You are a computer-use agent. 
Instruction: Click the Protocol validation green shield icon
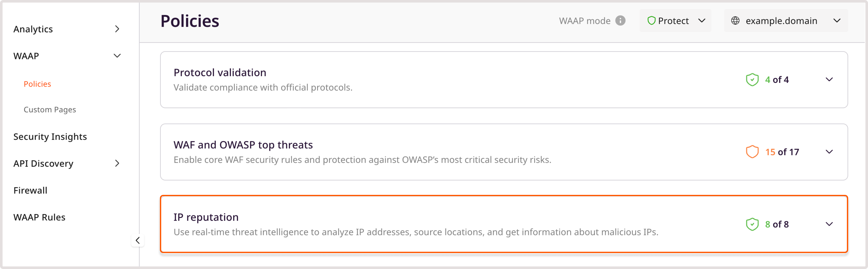click(x=752, y=80)
